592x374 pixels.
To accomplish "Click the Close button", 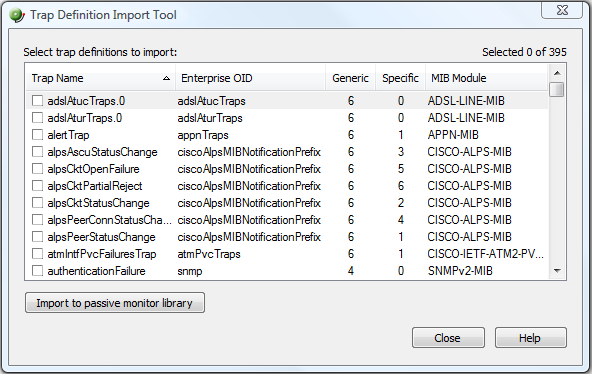I will [448, 338].
